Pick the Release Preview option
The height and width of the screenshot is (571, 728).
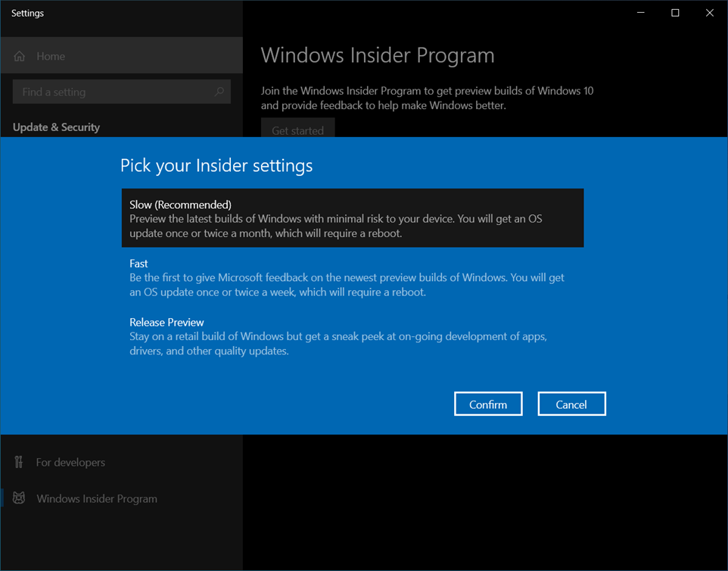(x=353, y=336)
